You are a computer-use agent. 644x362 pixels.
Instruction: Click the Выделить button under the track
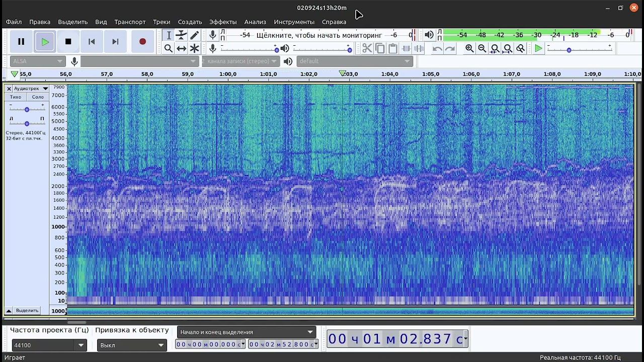point(27,311)
